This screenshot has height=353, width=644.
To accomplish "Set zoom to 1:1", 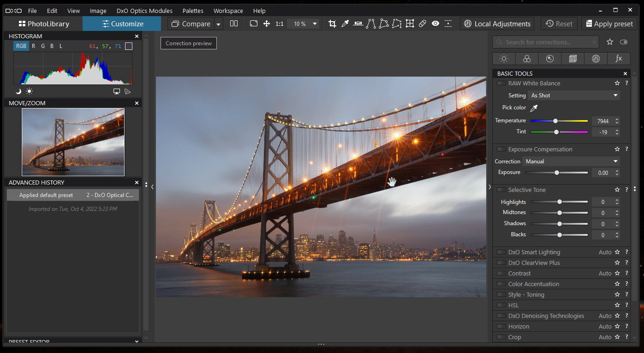I will 280,24.
